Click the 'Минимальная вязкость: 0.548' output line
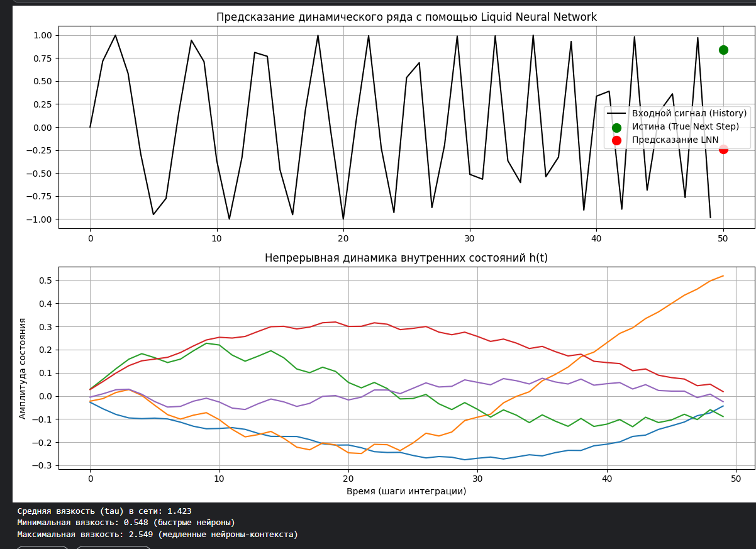756x549 pixels. [126, 523]
